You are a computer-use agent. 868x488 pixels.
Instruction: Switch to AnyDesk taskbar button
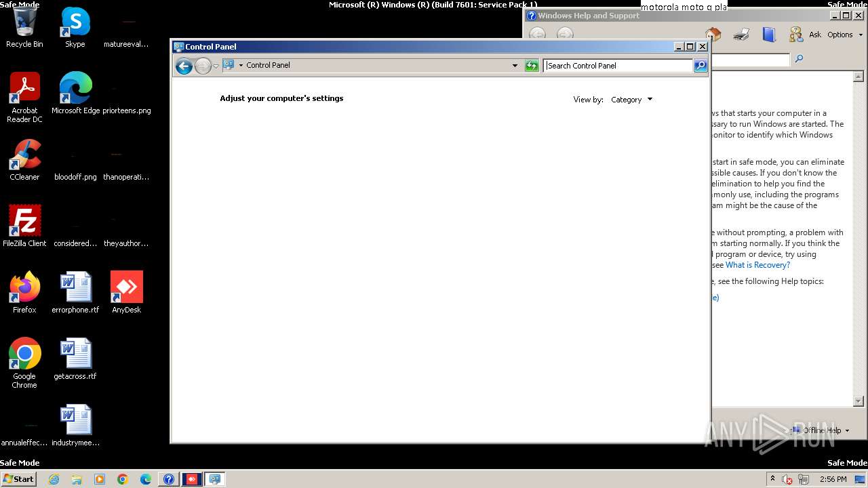(192, 479)
